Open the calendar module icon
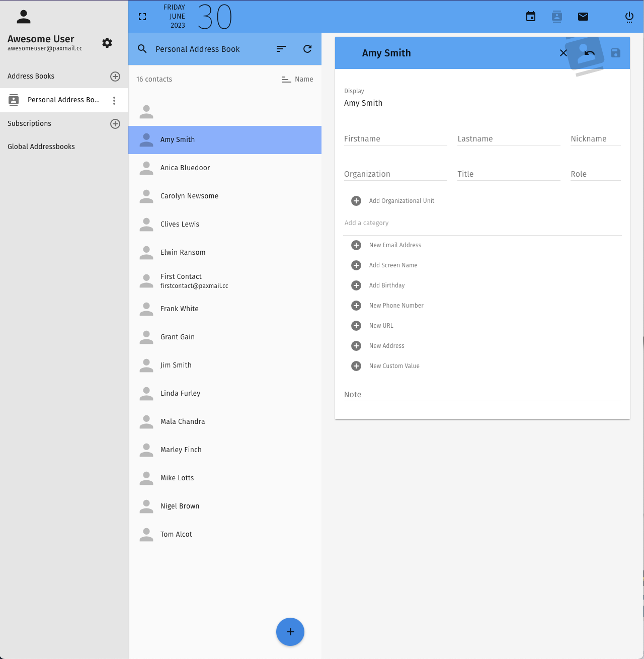The width and height of the screenshot is (644, 659). click(x=531, y=17)
